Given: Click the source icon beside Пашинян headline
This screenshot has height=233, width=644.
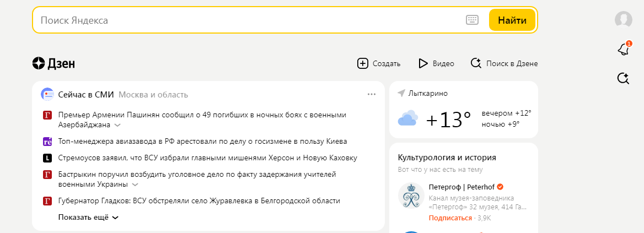Looking at the screenshot, I should pyautogui.click(x=47, y=115).
